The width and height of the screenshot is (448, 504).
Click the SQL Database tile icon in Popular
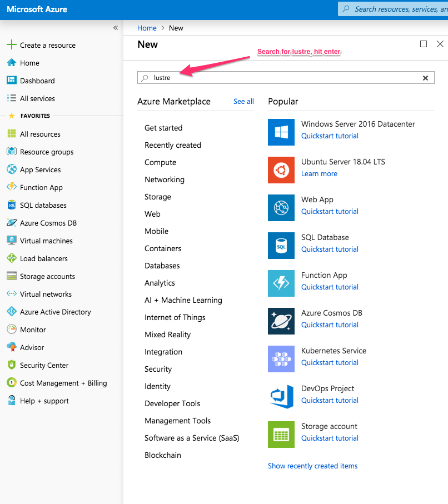281,246
